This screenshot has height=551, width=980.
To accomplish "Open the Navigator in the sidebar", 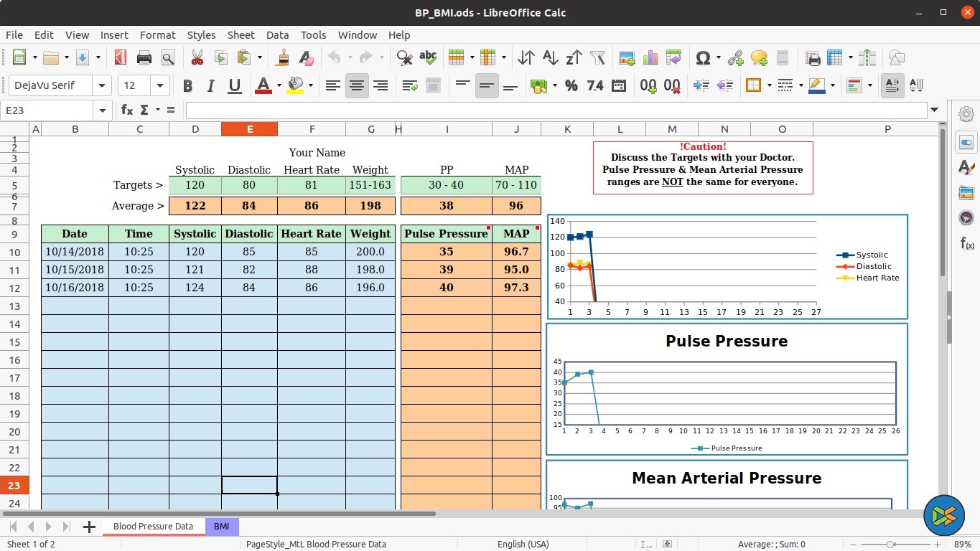I will 966,217.
